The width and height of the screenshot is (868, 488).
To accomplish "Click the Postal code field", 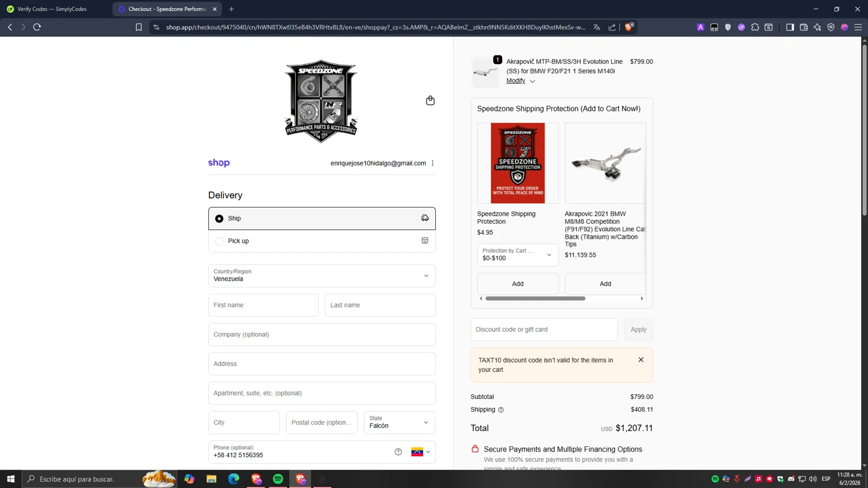I will pyautogui.click(x=322, y=423).
